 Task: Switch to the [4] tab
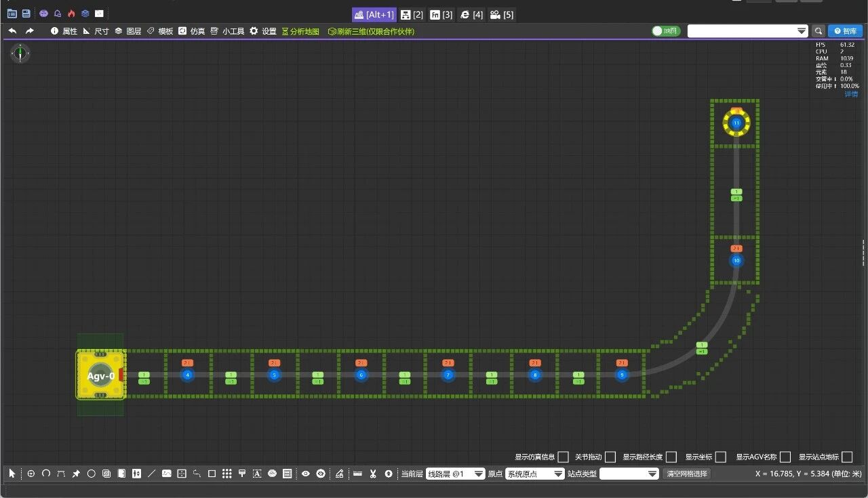[471, 15]
